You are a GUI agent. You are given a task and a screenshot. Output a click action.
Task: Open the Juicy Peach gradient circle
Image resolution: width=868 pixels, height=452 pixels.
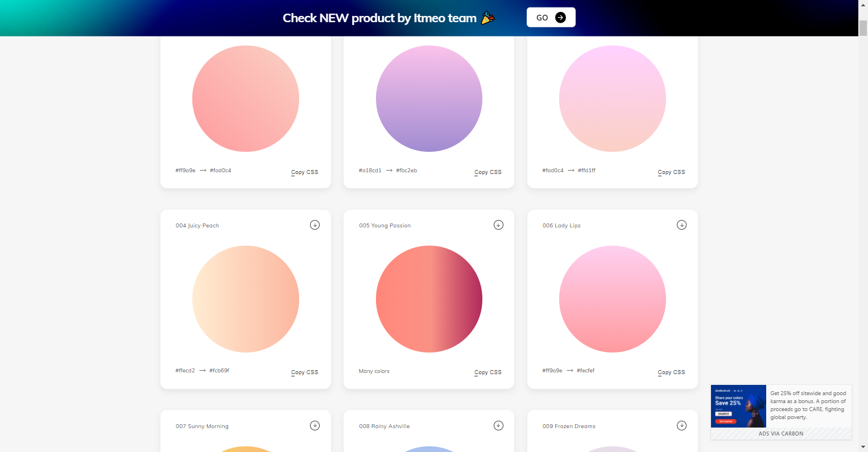click(246, 299)
